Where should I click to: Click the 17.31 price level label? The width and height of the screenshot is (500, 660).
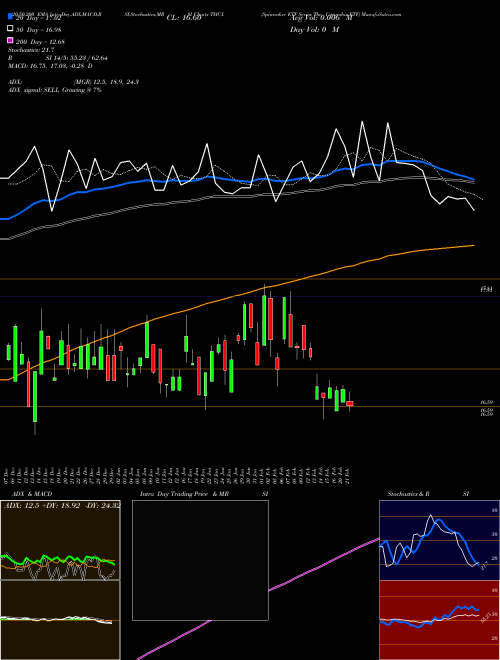(x=487, y=290)
